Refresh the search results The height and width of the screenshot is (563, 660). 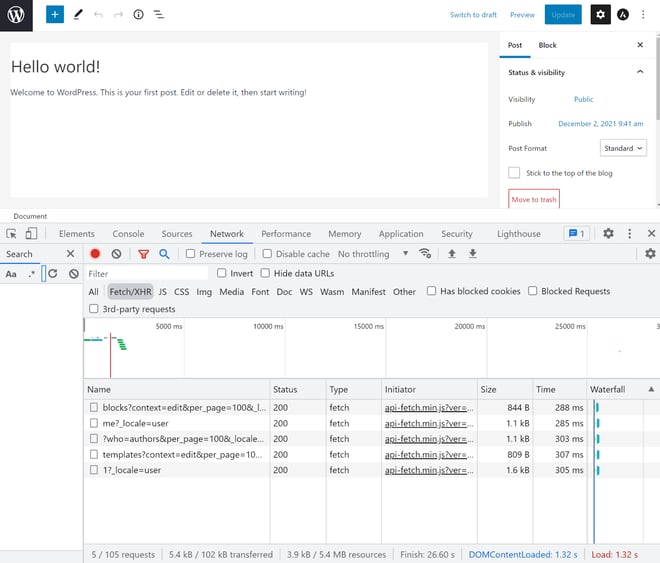pyautogui.click(x=53, y=274)
